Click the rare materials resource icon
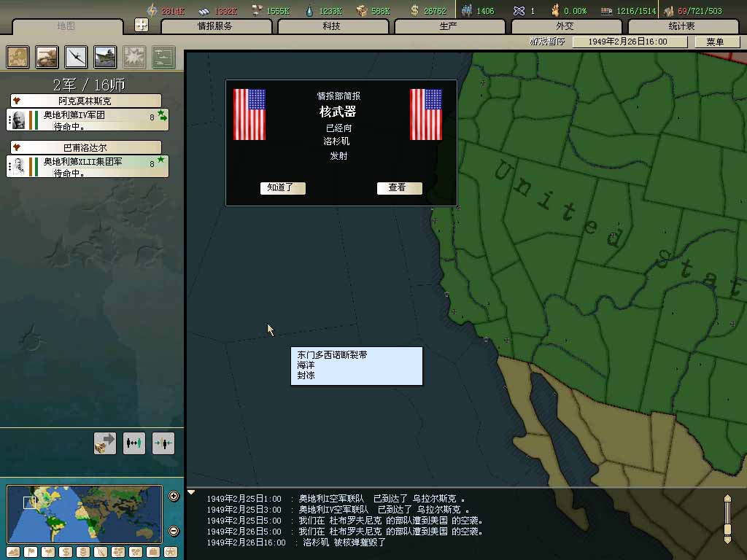This screenshot has width=747, height=560. pyautogui.click(x=258, y=10)
